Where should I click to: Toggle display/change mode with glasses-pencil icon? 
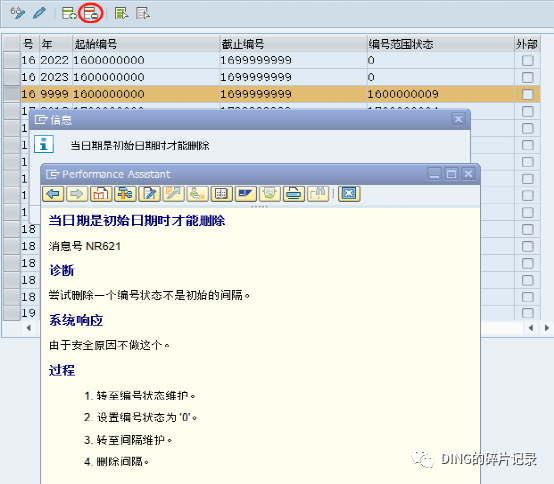17,13
